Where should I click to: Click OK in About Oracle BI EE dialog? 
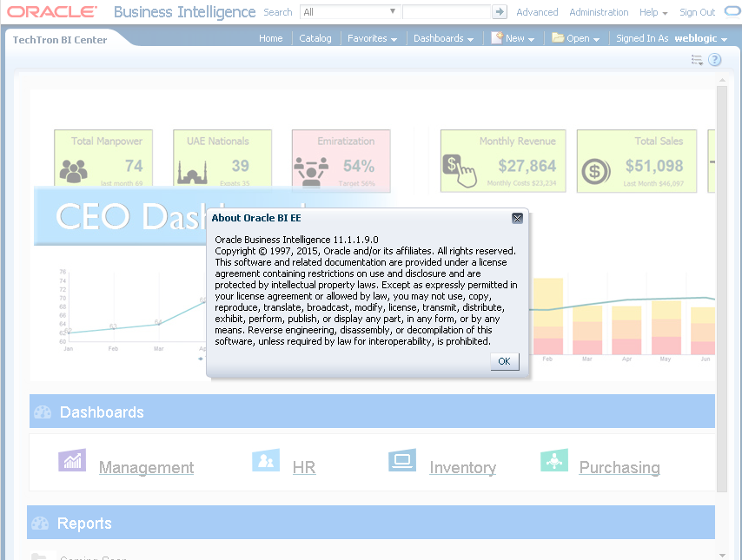505,361
